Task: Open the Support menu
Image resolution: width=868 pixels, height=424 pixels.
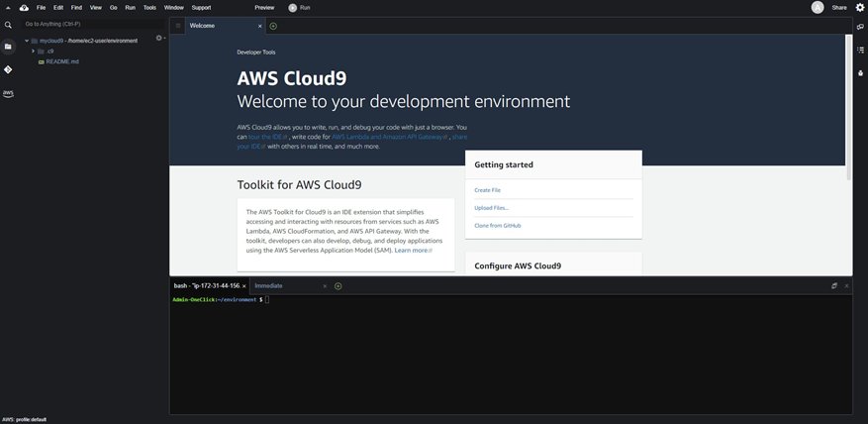Action: [201, 8]
